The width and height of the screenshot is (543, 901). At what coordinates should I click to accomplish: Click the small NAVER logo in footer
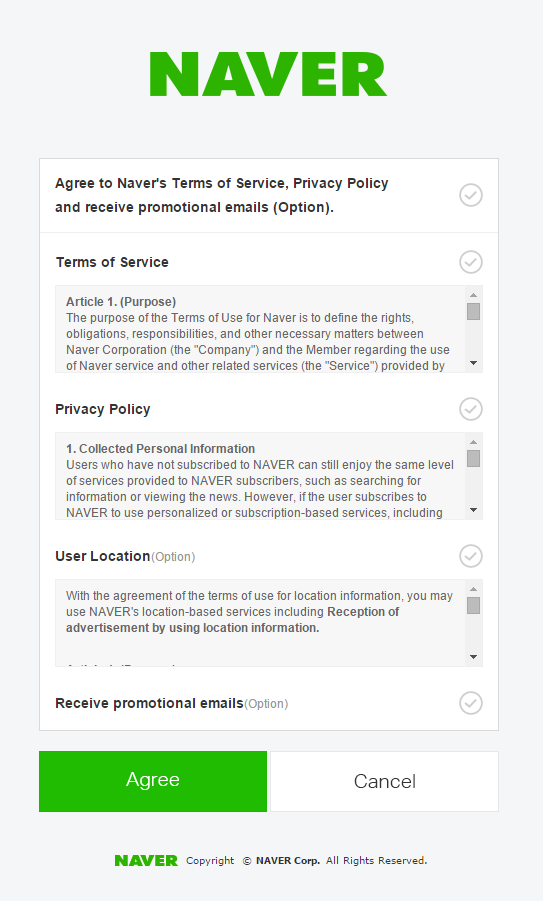click(146, 860)
